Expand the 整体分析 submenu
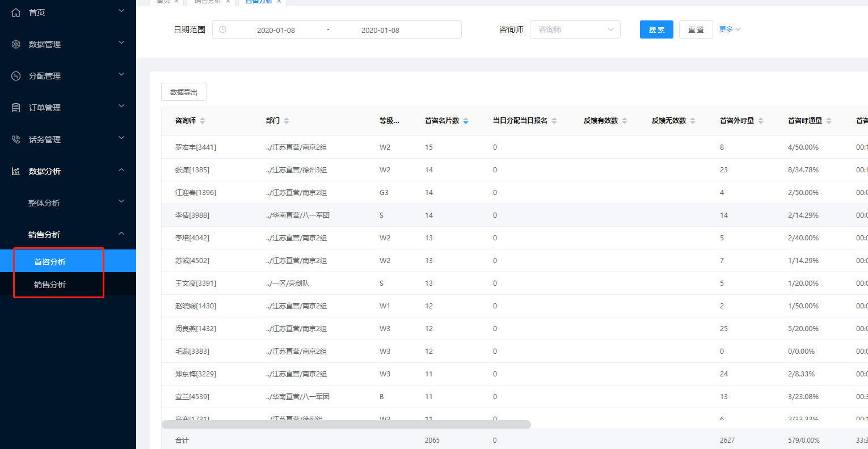This screenshot has height=449, width=868. (x=121, y=202)
